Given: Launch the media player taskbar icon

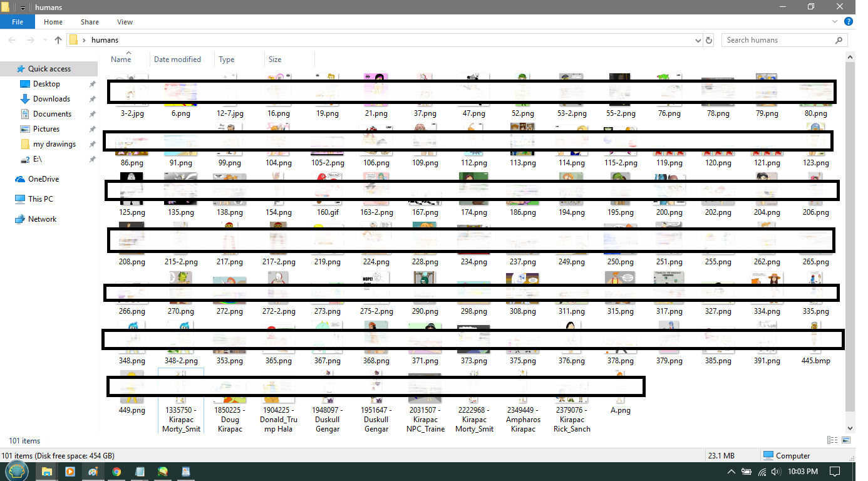Looking at the screenshot, I should tap(70, 472).
